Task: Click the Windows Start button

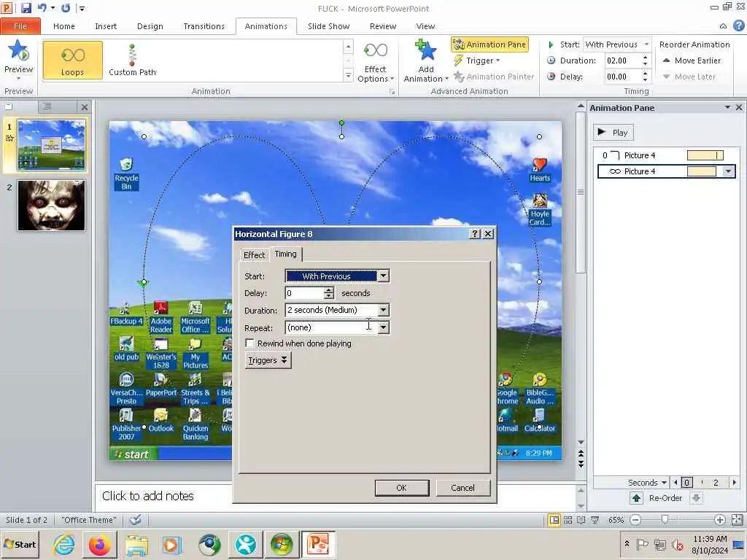Action: 20,544
